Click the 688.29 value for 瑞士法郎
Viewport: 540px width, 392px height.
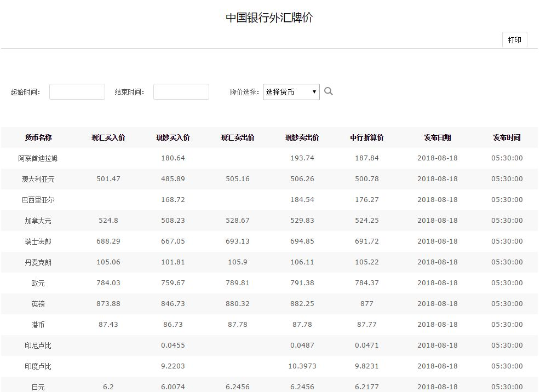108,241
